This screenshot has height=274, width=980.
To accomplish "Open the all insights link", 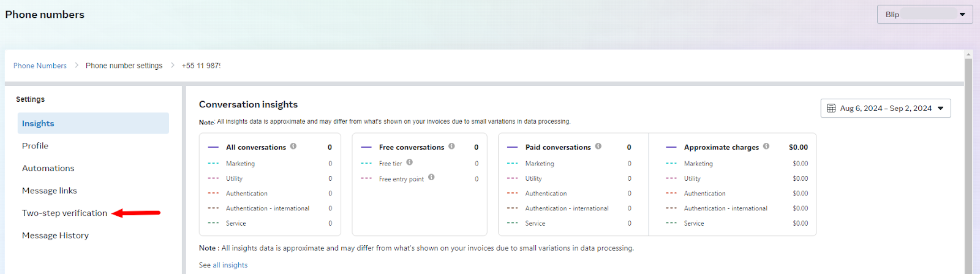I will coord(230,265).
